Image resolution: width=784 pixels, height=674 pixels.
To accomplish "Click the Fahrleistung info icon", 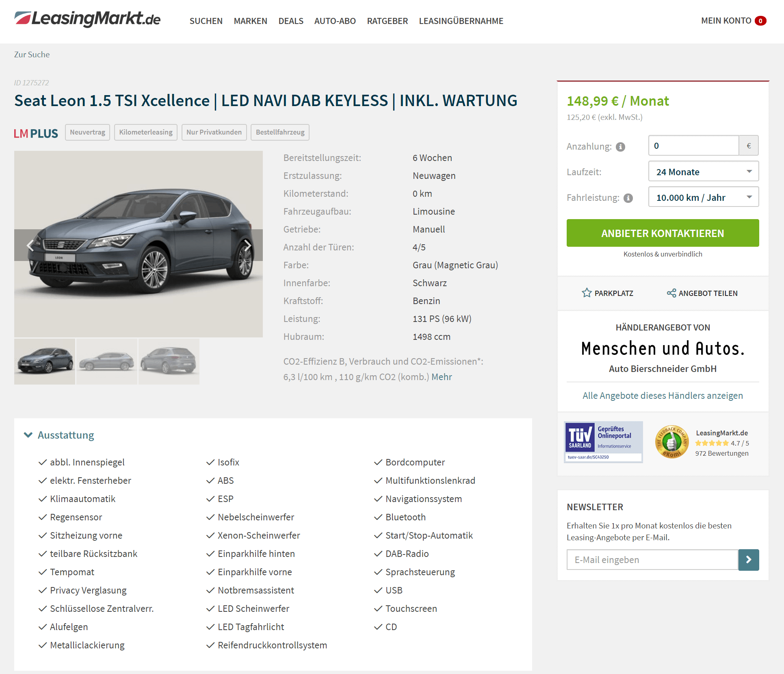I will (x=628, y=198).
